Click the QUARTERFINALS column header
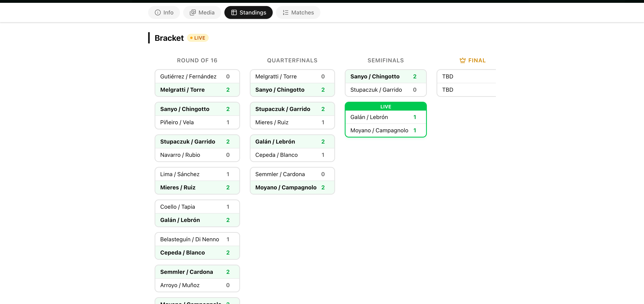 pos(292,61)
